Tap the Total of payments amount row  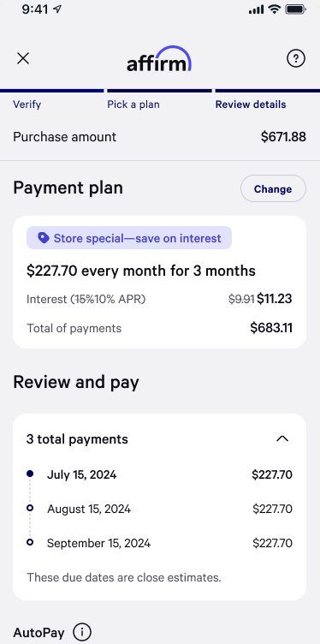pyautogui.click(x=159, y=328)
